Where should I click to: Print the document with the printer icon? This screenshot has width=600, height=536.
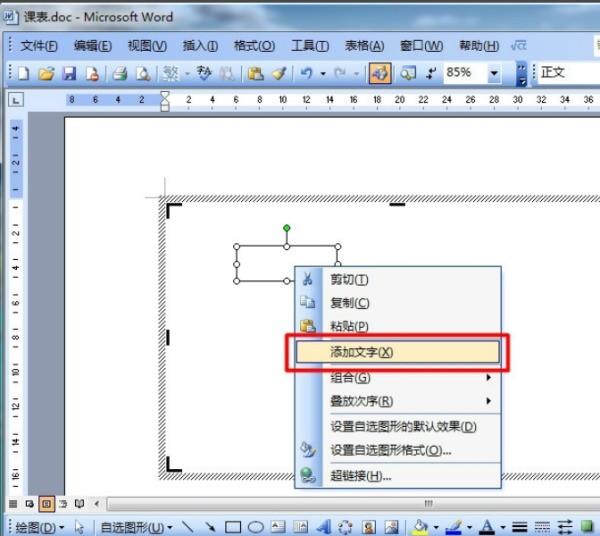click(x=120, y=73)
